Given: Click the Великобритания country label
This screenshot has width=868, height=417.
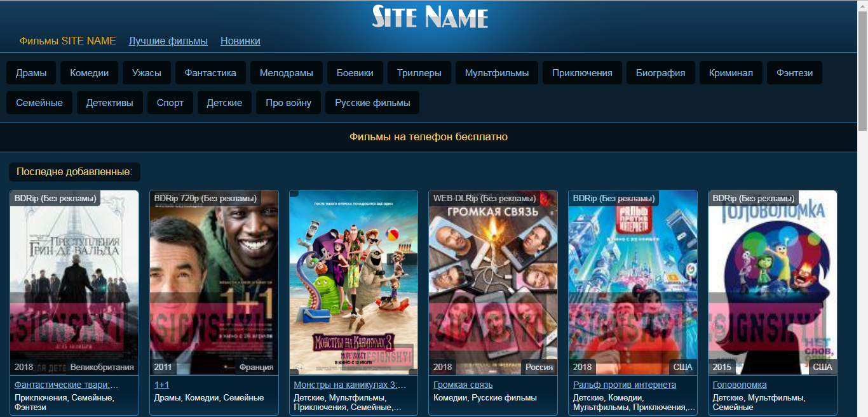Looking at the screenshot, I should point(102,367).
